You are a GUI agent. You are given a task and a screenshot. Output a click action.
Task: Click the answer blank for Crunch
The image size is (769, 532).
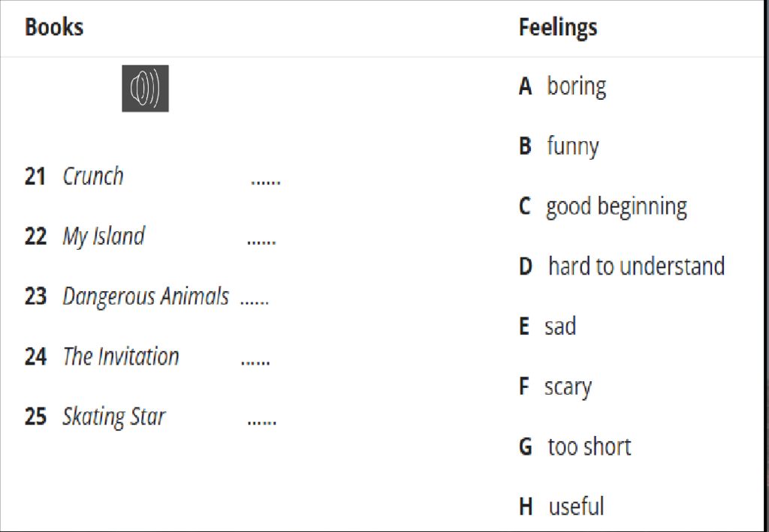[x=265, y=182]
